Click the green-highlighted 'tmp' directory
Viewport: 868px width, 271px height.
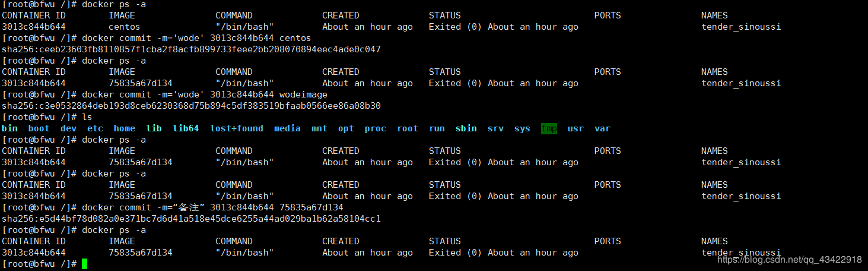pyautogui.click(x=549, y=128)
